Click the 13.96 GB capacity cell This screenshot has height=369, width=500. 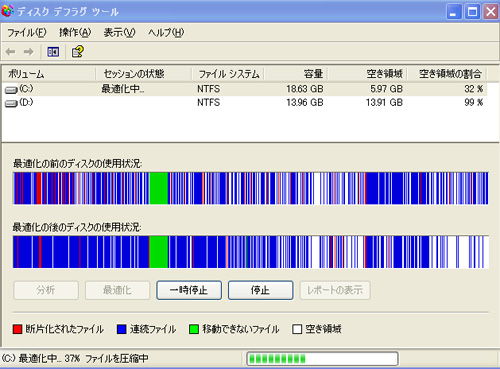[x=305, y=102]
